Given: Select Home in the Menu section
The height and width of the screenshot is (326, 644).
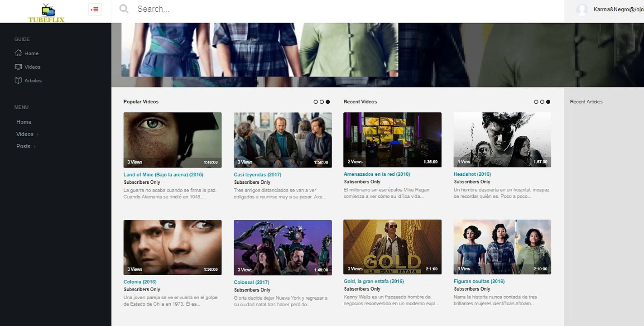Looking at the screenshot, I should pyautogui.click(x=24, y=122).
